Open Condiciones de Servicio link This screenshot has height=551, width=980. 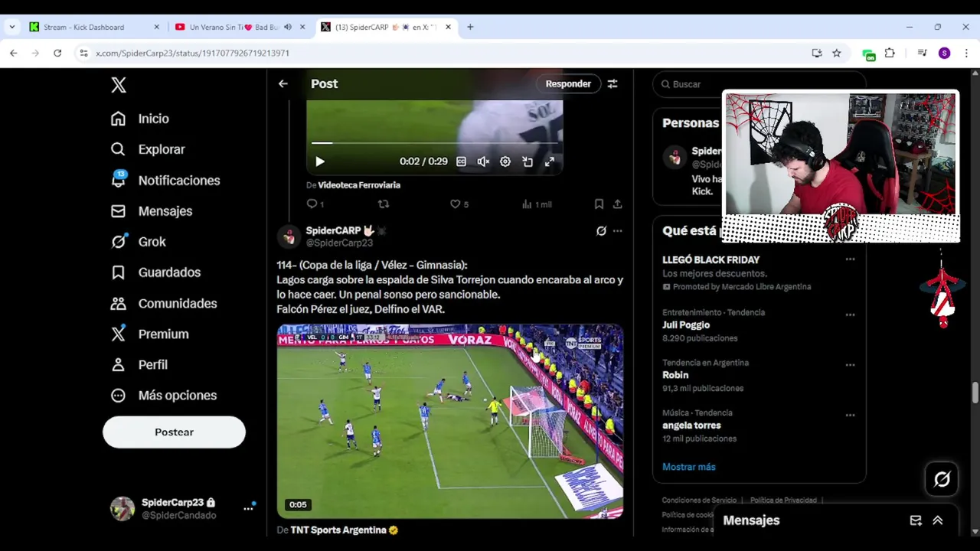point(701,500)
